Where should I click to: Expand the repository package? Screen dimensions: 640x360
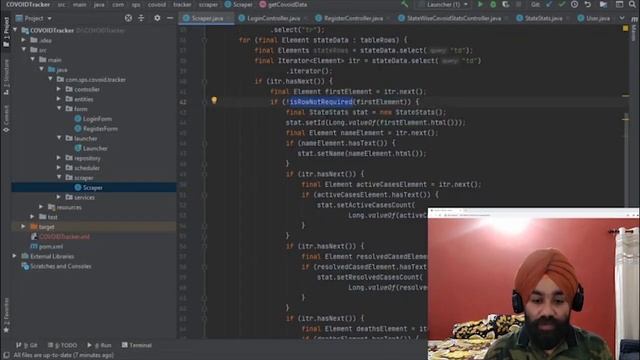59,158
